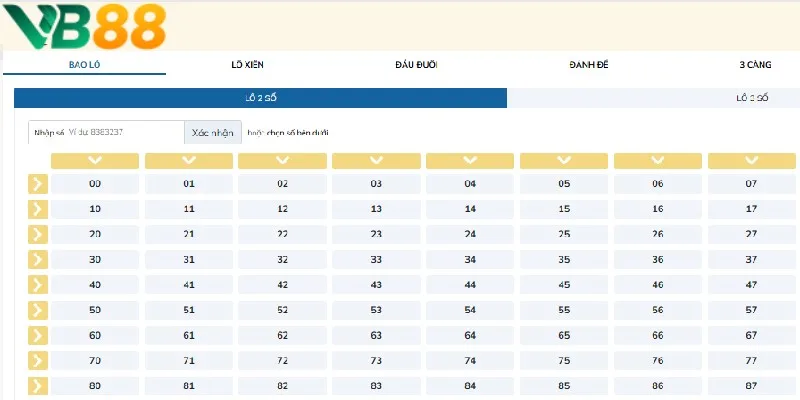
Task: Toggle number 55 in the grid
Action: click(x=564, y=310)
